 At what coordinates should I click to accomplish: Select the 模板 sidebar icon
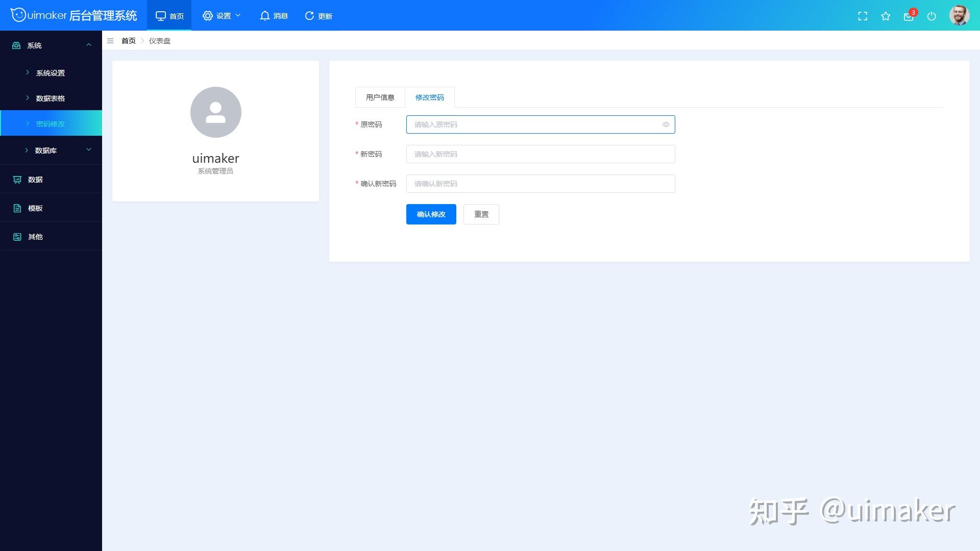tap(35, 208)
